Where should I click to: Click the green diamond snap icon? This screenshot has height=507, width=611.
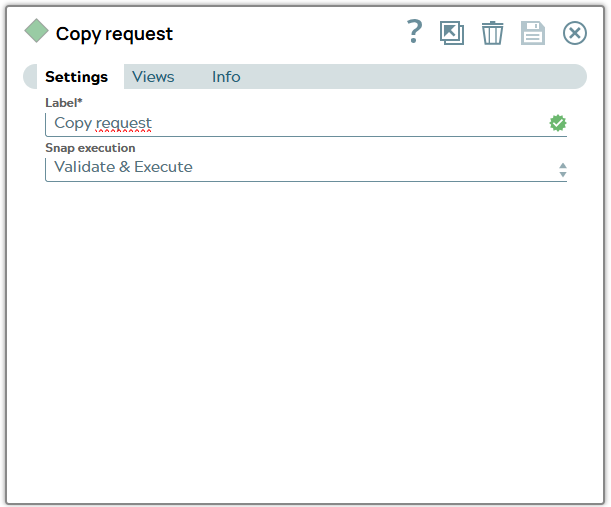click(x=36, y=31)
